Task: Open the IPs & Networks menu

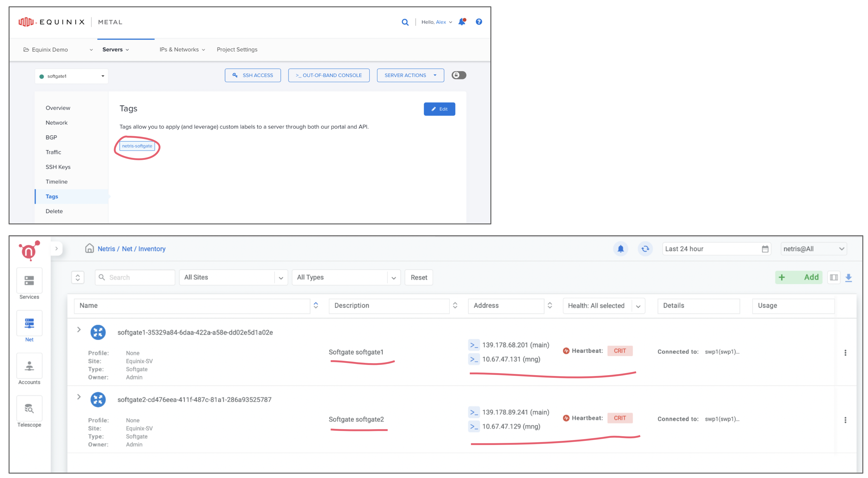Action: [182, 49]
